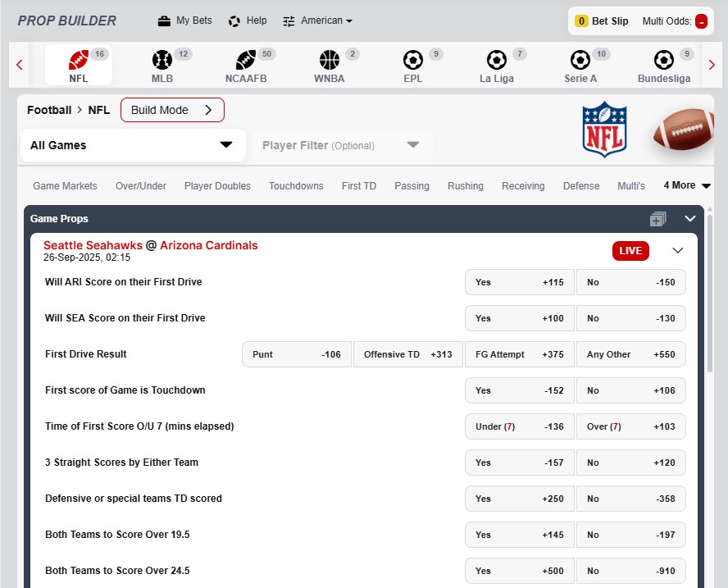Select the NCAAFB football sport icon
The width and height of the screenshot is (728, 588).
click(x=246, y=60)
